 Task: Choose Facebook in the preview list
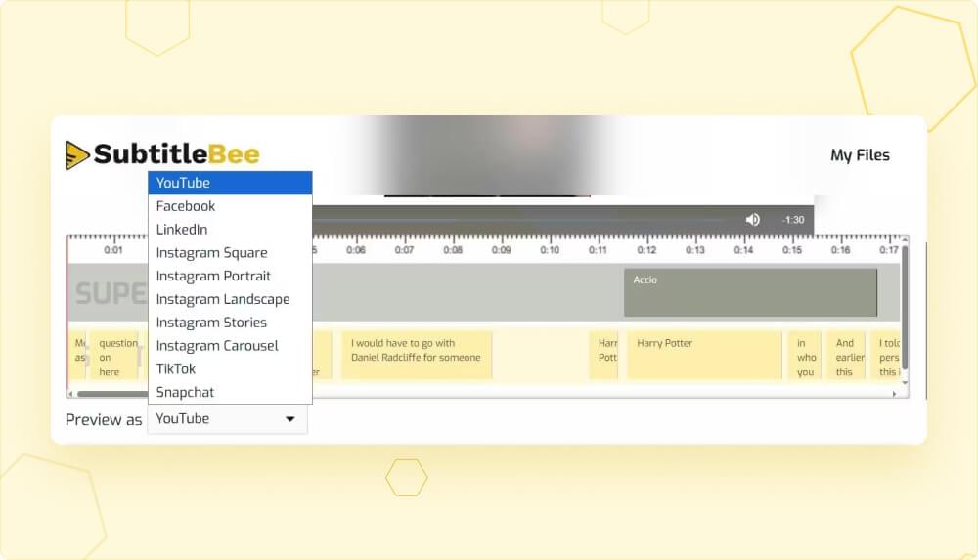click(230, 206)
